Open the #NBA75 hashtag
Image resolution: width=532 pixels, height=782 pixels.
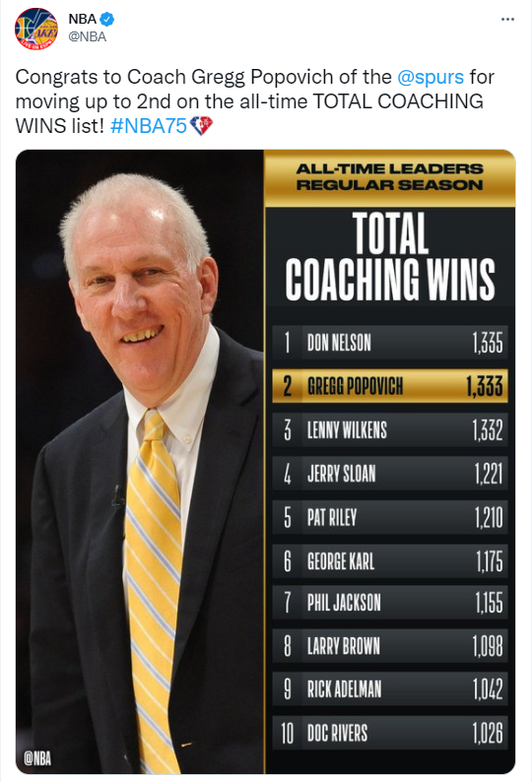pos(149,126)
